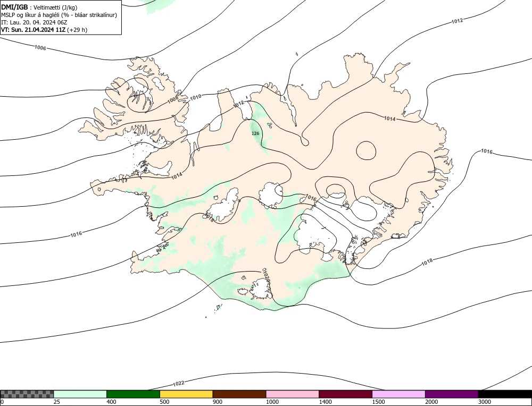Click the legend tick value 3000
Image resolution: width=532 pixels, height=406 pixels.
tap(485, 402)
